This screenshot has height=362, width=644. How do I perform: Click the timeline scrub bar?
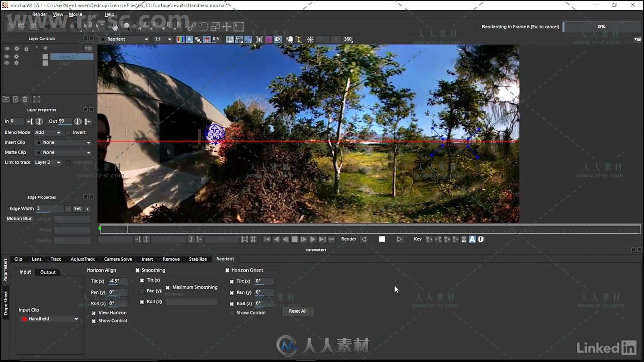[x=371, y=229]
